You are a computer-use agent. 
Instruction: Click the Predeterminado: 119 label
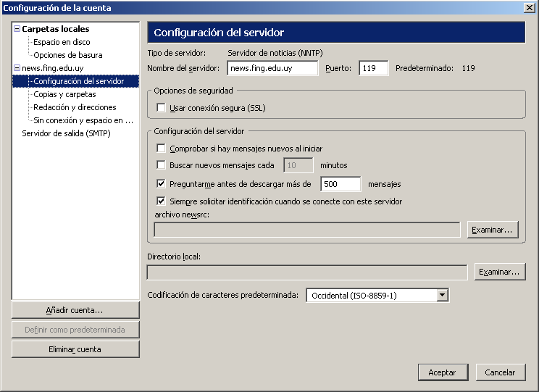tap(435, 68)
